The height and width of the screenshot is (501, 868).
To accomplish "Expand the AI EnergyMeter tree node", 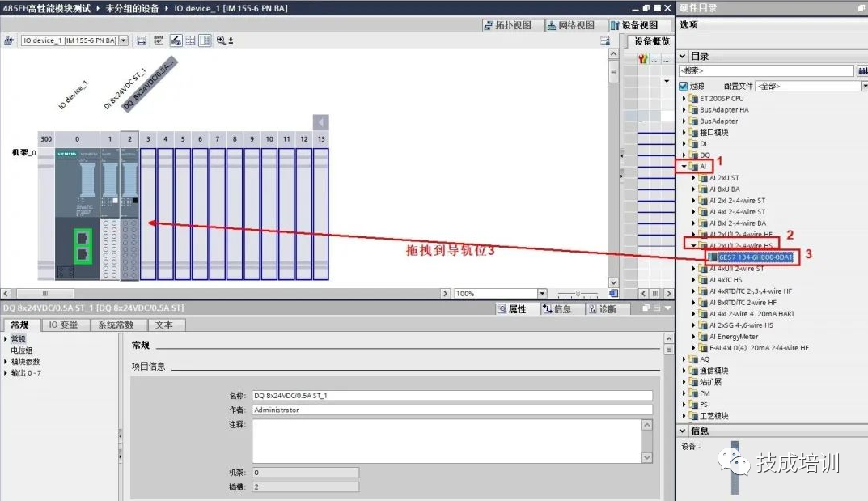I will [693, 337].
